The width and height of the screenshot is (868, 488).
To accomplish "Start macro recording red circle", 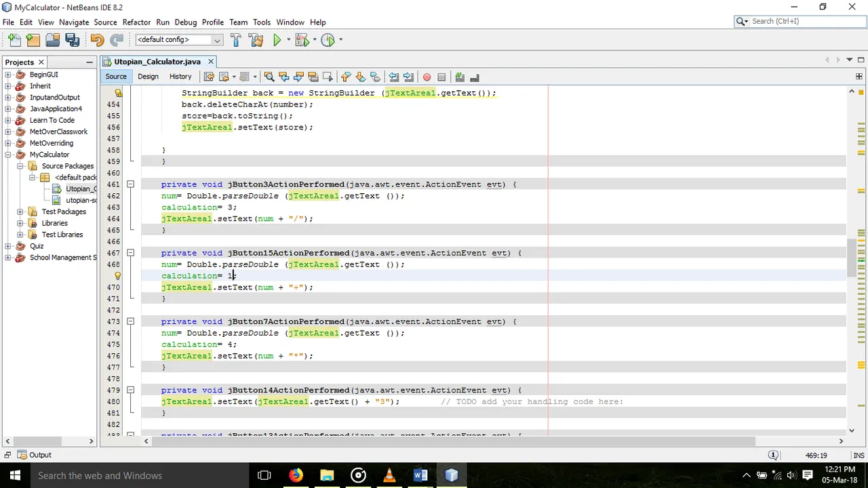I will click(427, 77).
